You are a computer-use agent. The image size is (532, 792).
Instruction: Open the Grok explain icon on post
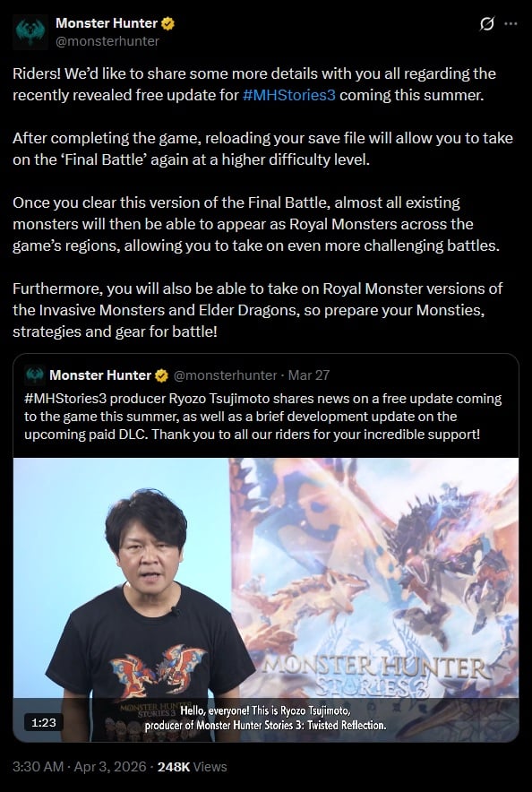pyautogui.click(x=487, y=23)
